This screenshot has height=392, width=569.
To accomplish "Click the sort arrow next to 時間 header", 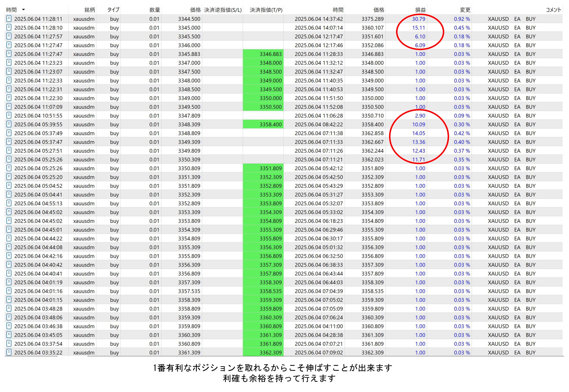I will 23,10.
